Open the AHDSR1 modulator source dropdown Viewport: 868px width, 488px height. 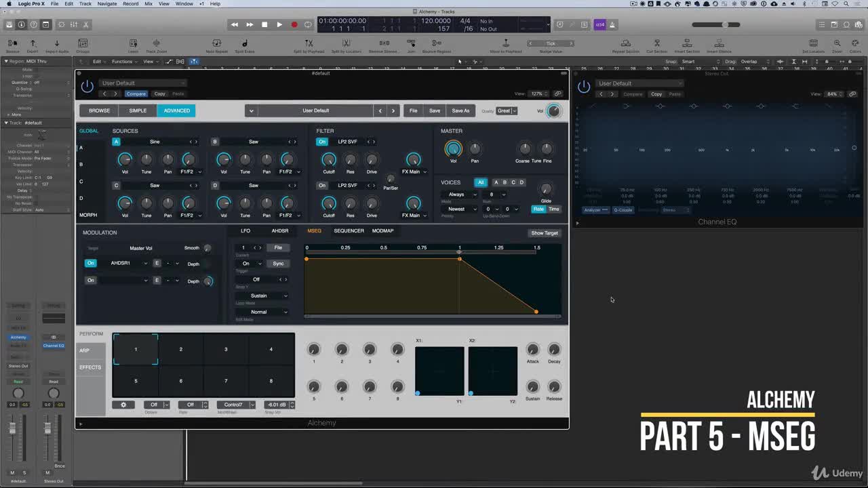point(124,263)
